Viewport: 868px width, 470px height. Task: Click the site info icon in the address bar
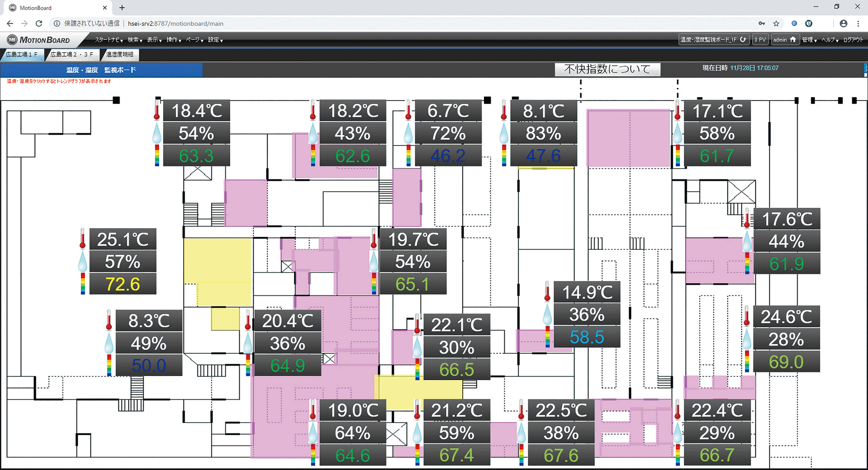tap(57, 23)
